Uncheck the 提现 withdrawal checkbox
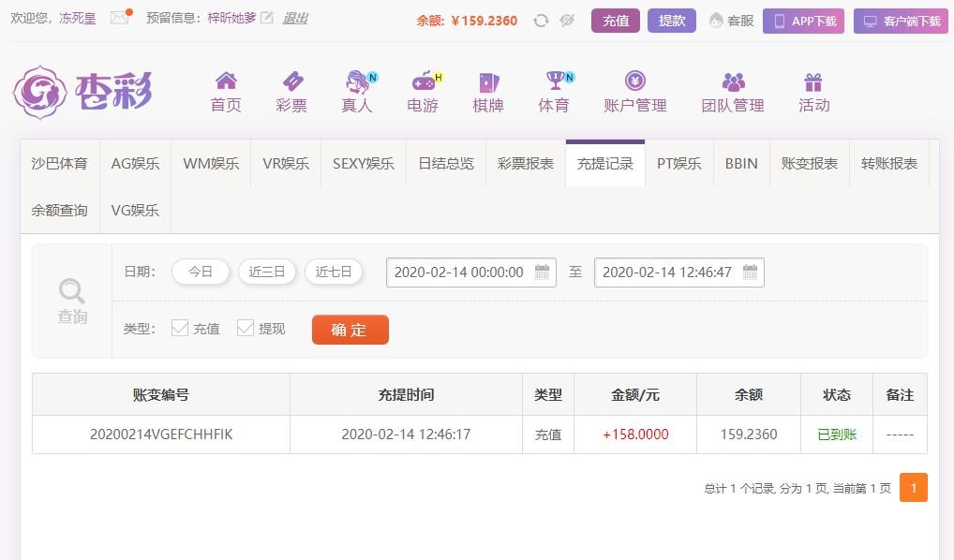Image resolution: width=954 pixels, height=560 pixels. [246, 329]
